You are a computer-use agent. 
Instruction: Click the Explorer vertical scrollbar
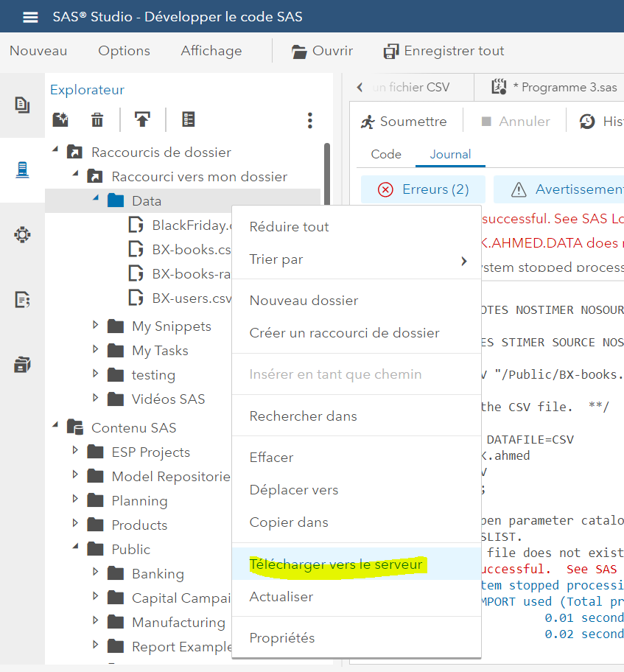click(327, 175)
